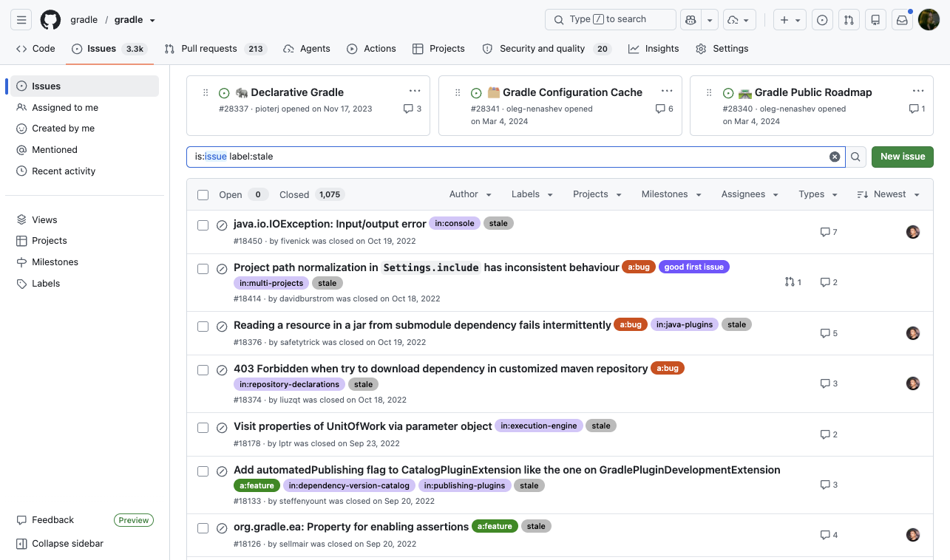This screenshot has height=560, width=950.
Task: Click assignee avatar on java.io.IOException issue
Action: (x=913, y=232)
